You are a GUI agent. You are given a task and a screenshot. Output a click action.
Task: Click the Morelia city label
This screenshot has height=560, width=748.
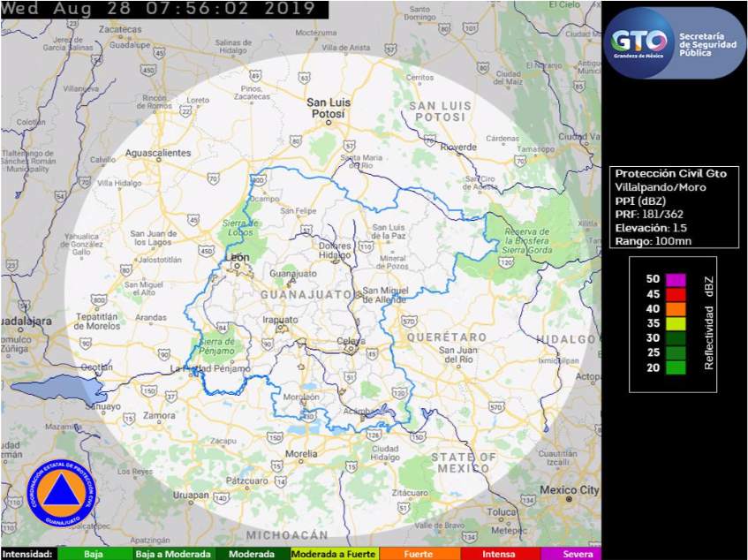[301, 453]
